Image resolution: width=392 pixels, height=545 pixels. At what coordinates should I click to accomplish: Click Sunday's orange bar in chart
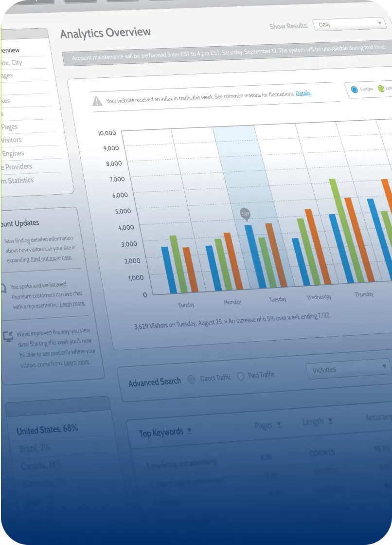(190, 270)
